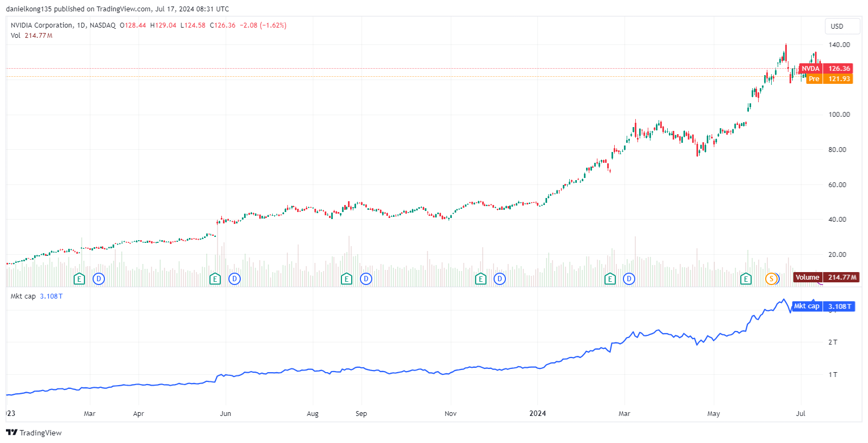Click the rightmost earnings E marker
The width and height of the screenshot is (868, 443).
[746, 279]
